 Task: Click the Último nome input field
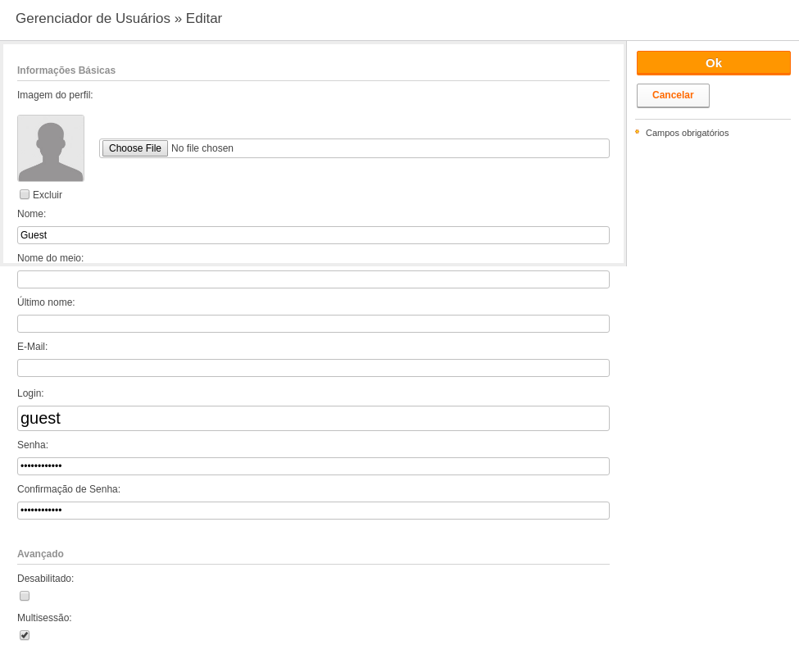tap(313, 324)
